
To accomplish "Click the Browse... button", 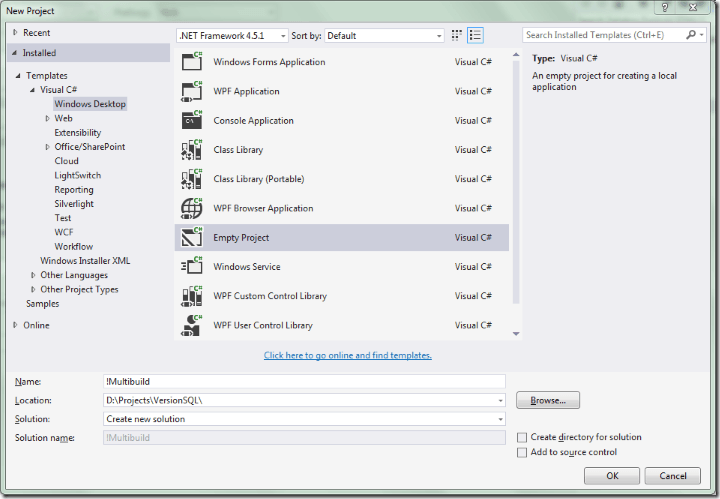I will [548, 400].
